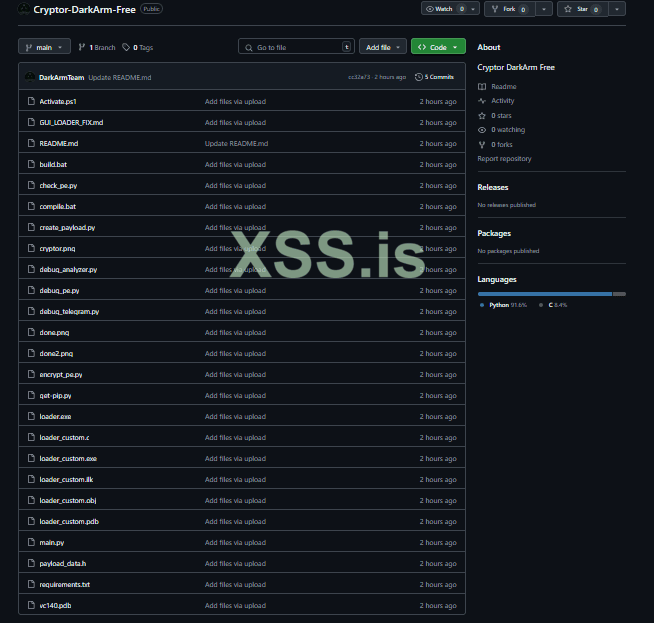This screenshot has width=654, height=623.
Task: Open DarkArmTeam profile link
Action: [61, 78]
